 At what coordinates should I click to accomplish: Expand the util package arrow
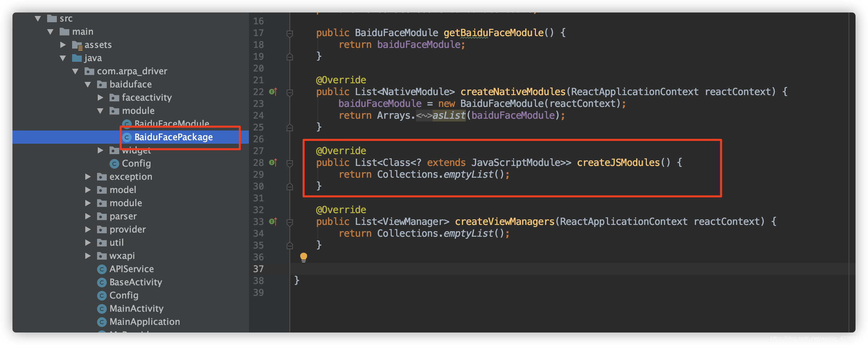(88, 243)
